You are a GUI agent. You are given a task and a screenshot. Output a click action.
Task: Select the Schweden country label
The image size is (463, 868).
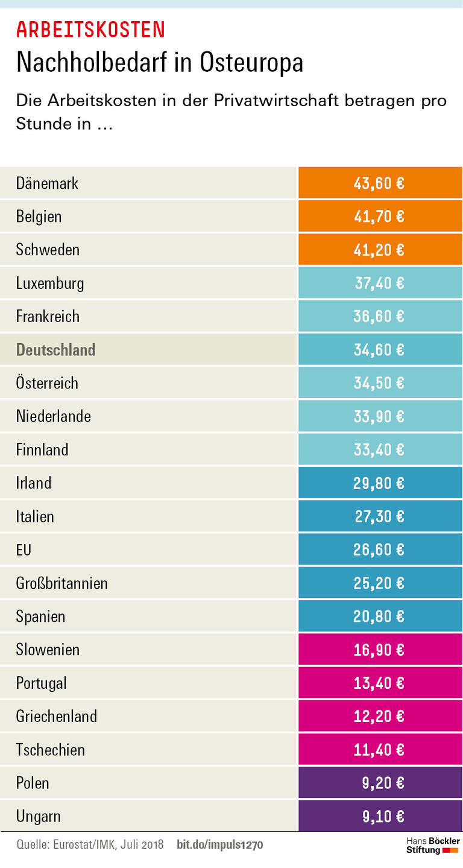48,250
